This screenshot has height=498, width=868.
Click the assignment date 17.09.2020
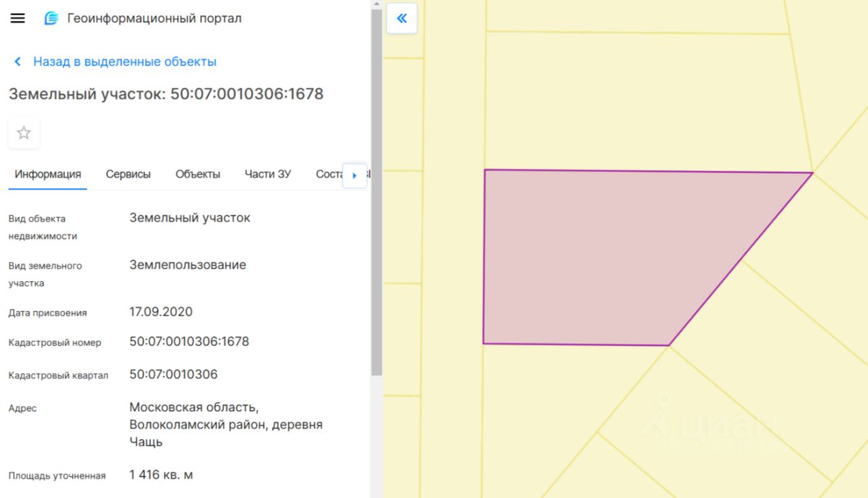[161, 312]
